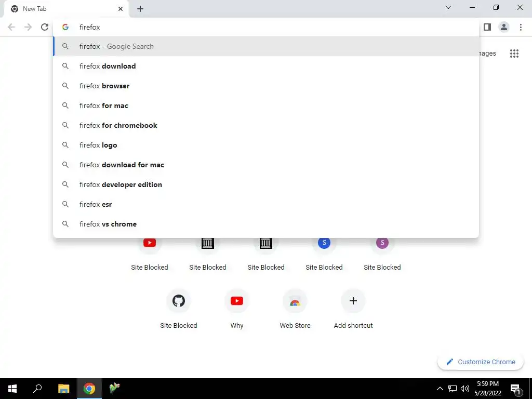Select the firefox esr suggestion
The image size is (532, 399).
(265, 204)
